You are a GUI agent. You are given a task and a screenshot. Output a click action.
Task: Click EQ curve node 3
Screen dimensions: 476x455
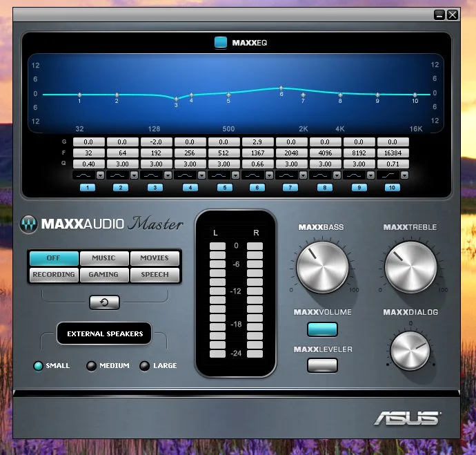pyautogui.click(x=176, y=99)
